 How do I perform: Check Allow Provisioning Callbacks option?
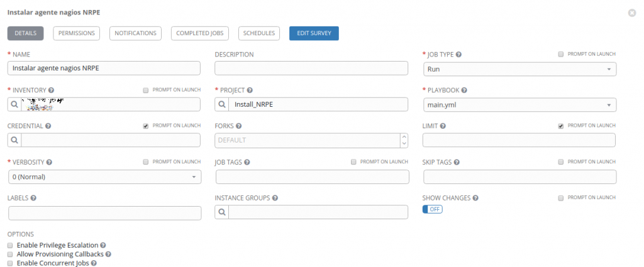[x=10, y=254]
